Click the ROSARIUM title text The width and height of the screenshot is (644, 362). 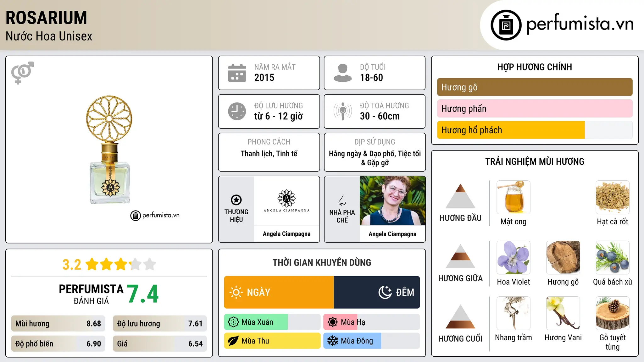pyautogui.click(x=46, y=18)
